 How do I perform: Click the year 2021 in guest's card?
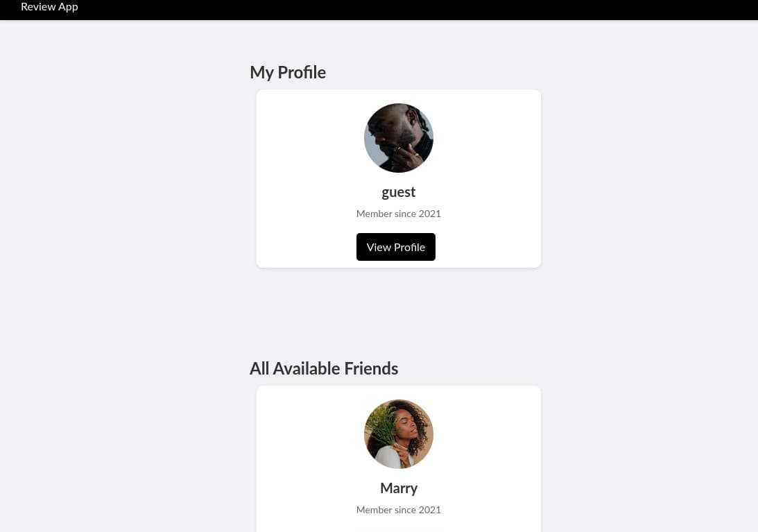coord(430,214)
